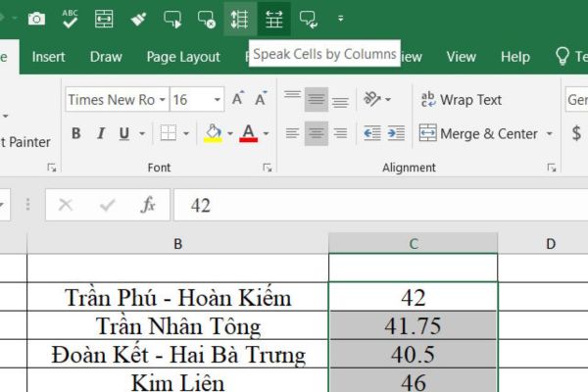
Task: Select cell with value 40.5
Action: coord(414,354)
